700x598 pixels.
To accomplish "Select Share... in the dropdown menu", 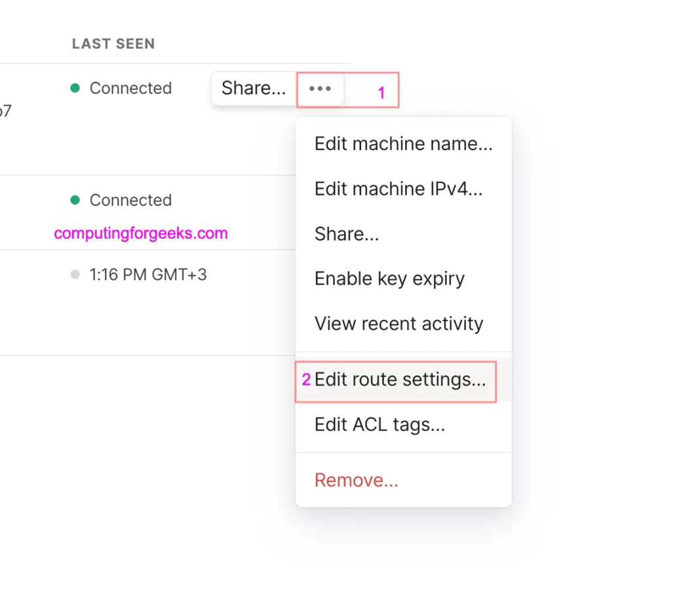I will pos(404,234).
